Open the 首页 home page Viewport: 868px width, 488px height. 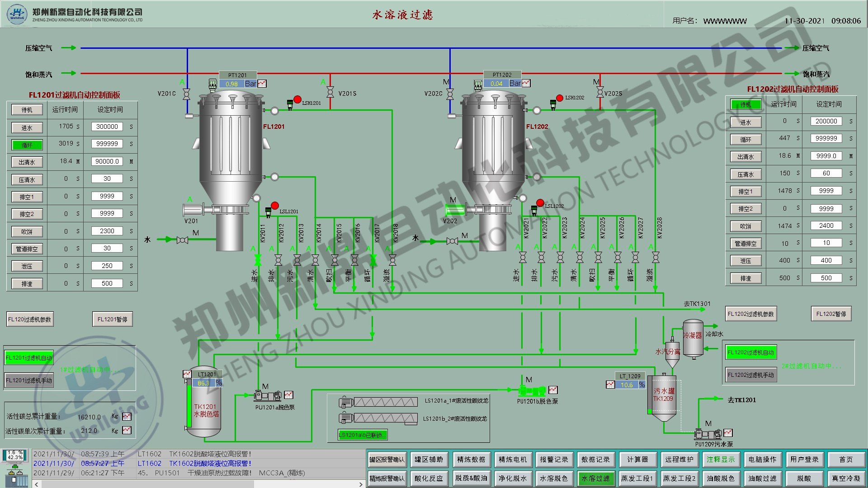tap(846, 460)
